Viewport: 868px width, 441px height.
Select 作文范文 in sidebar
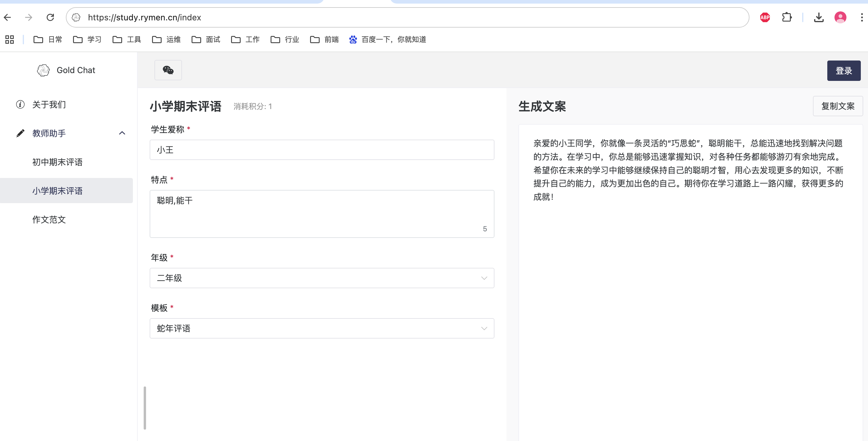(49, 220)
